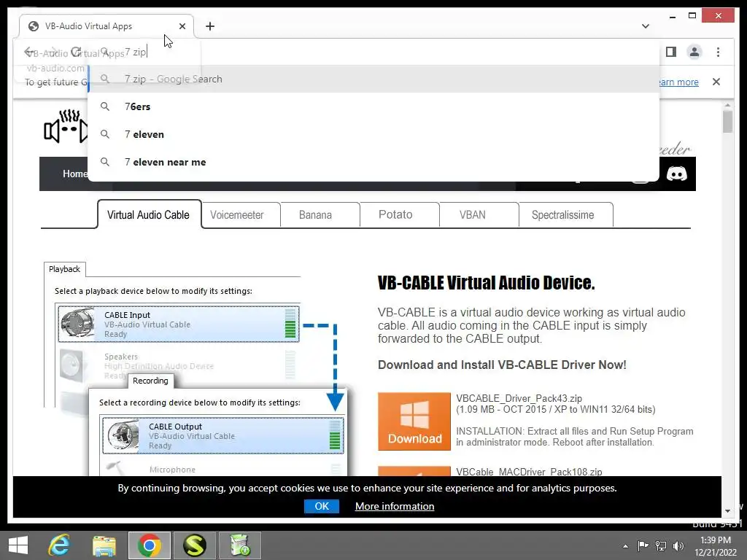Switch to the Banana tab
The width and height of the screenshot is (747, 560).
coord(315,215)
